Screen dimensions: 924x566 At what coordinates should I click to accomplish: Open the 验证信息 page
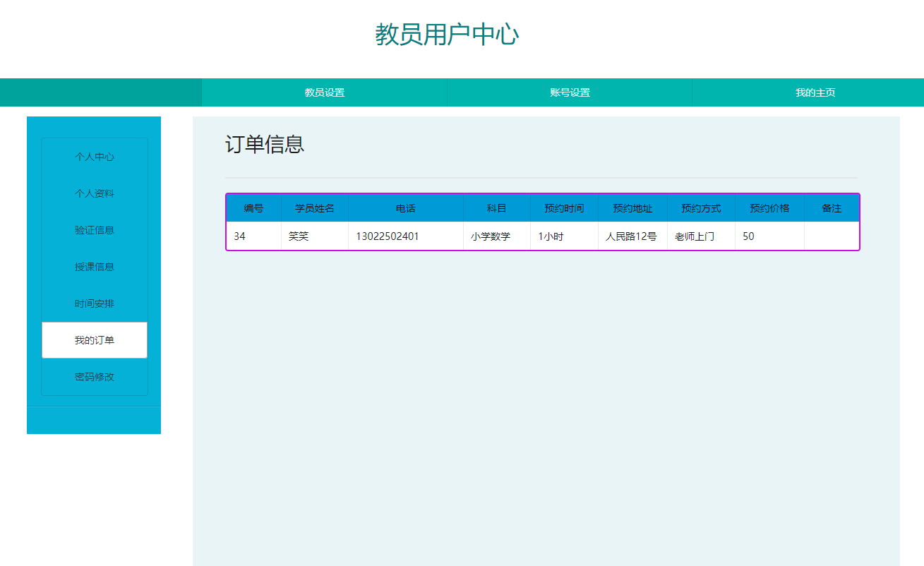[x=93, y=230]
